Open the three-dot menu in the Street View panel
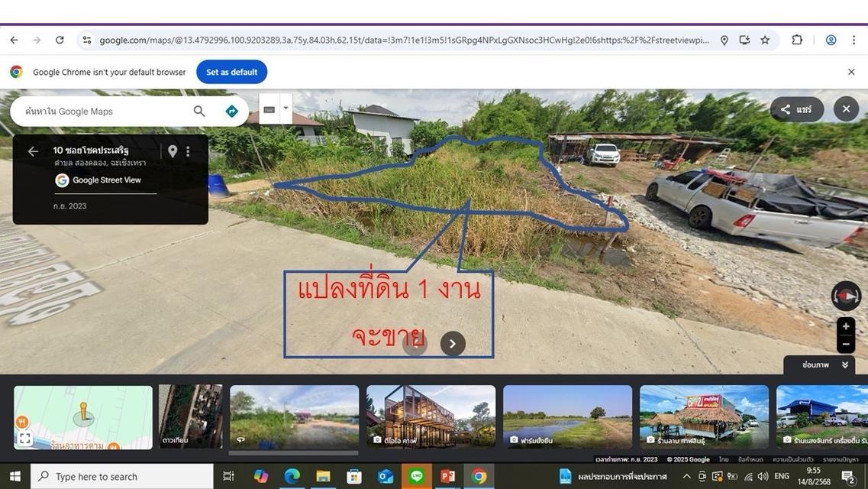The width and height of the screenshot is (868, 489). tap(188, 151)
